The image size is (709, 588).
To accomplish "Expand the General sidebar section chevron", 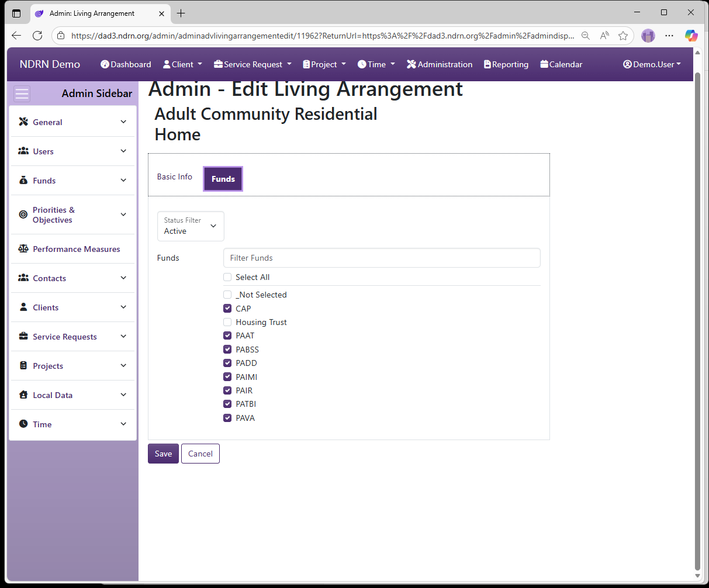I will coord(123,122).
